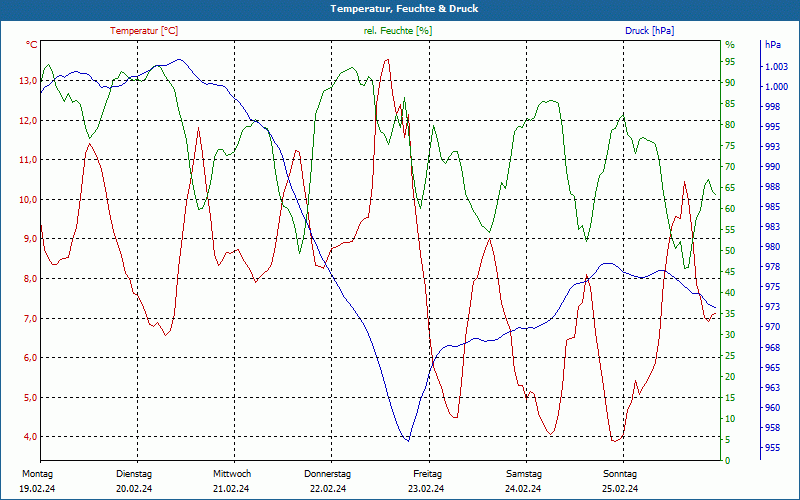
Task: Click the 13,0 tick on temperature axis
Action: click(28, 81)
